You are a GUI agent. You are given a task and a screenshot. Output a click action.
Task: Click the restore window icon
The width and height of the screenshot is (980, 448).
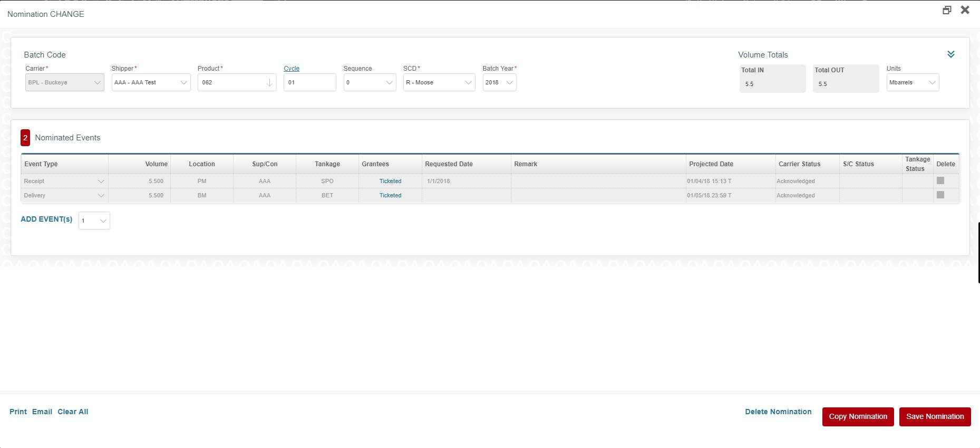pyautogui.click(x=947, y=10)
